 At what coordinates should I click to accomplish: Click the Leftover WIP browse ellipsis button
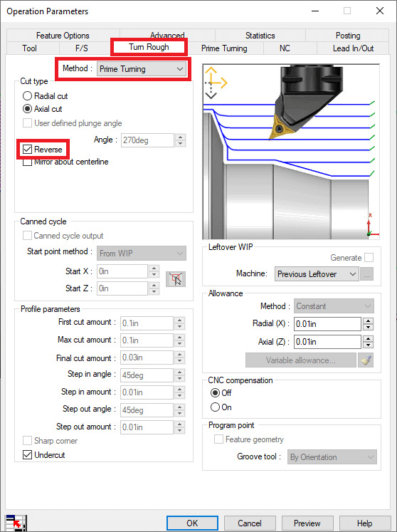(x=366, y=274)
